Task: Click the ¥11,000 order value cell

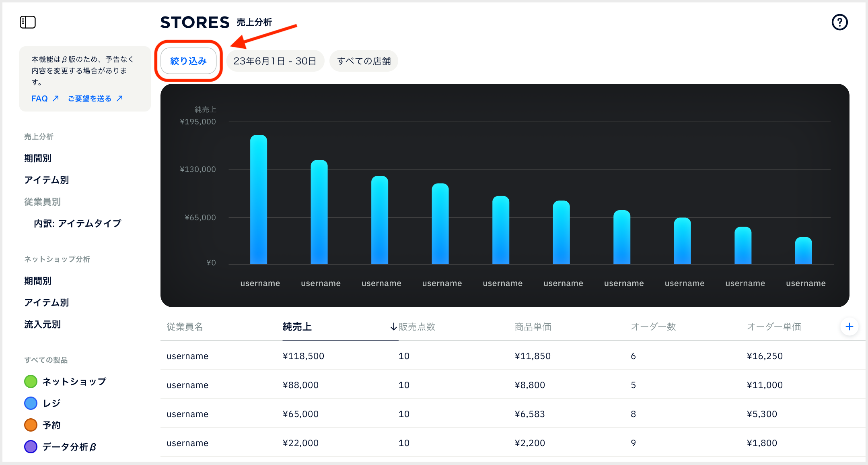Action: click(x=765, y=385)
